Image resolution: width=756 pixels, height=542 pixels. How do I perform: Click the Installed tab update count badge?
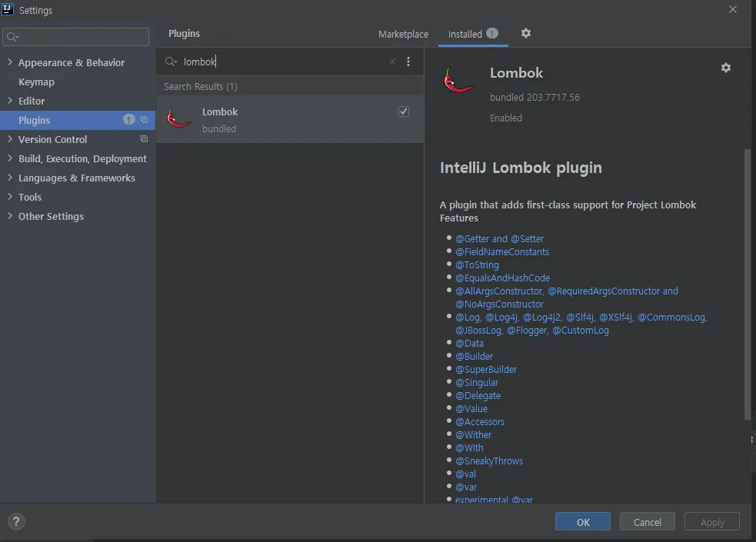pyautogui.click(x=491, y=33)
